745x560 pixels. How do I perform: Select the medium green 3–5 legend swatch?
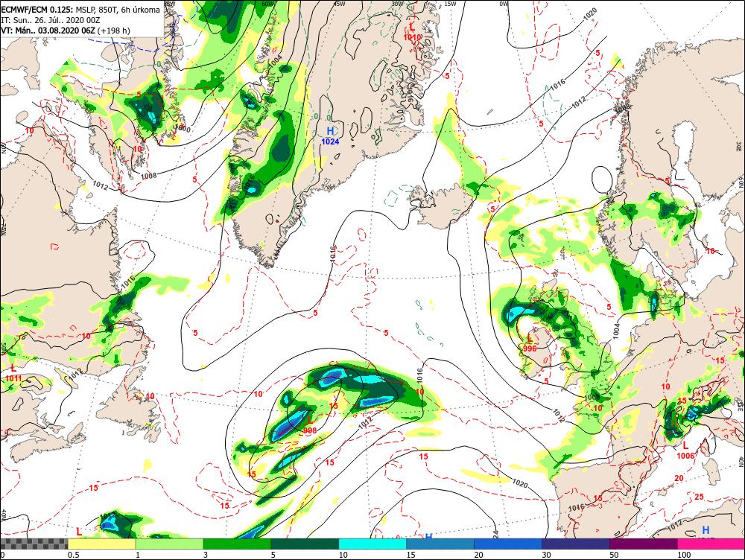click(237, 544)
